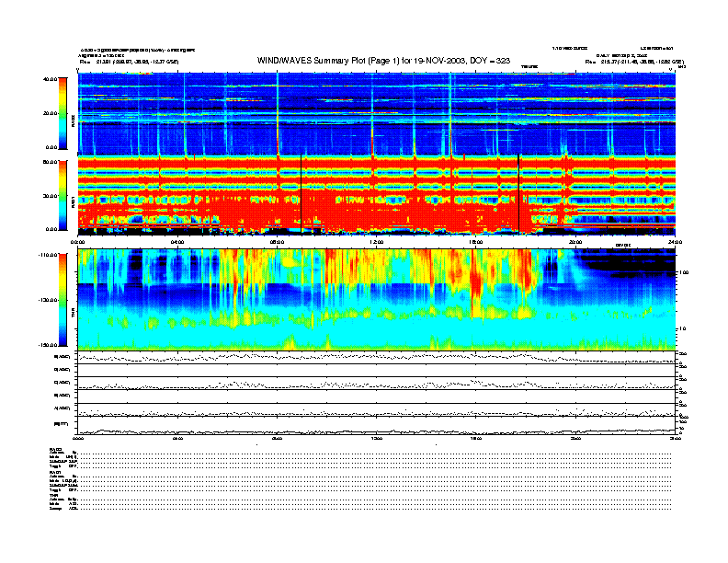Click the RAD1 color scale bar
Viewport: 728px width, 563px height.
[x=63, y=196]
